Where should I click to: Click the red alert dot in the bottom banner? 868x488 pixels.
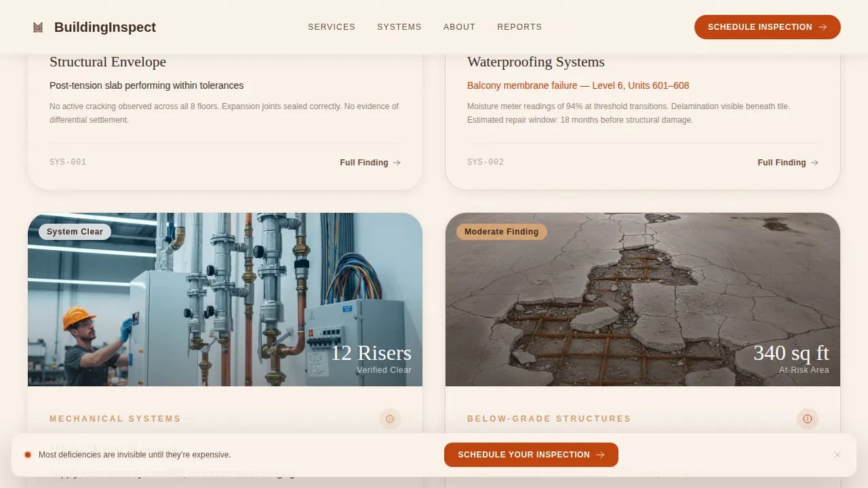28,454
